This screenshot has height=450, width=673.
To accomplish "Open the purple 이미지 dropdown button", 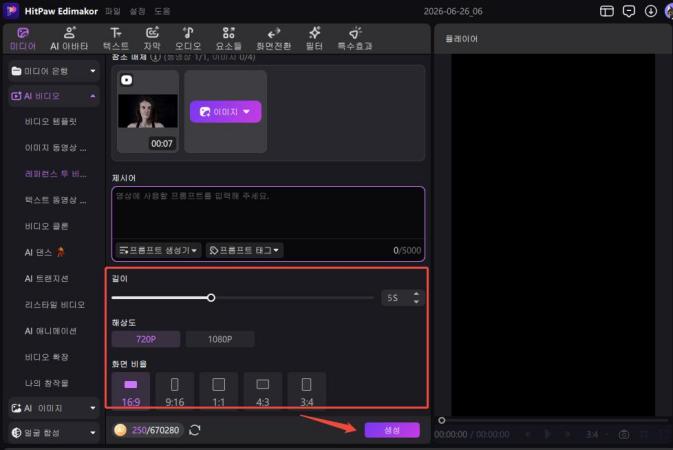I will coord(225,112).
